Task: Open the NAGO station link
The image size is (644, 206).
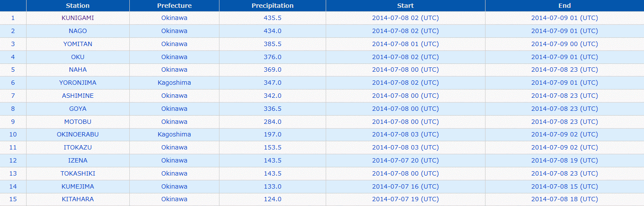Action: [78, 31]
